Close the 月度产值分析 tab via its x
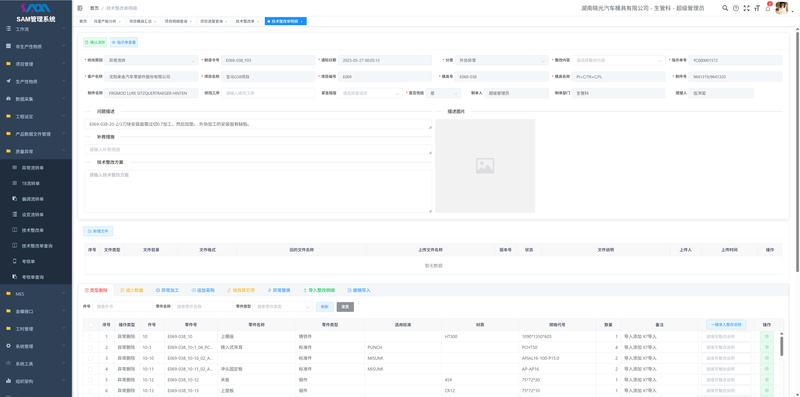This screenshot has height=397, width=800. 119,21
